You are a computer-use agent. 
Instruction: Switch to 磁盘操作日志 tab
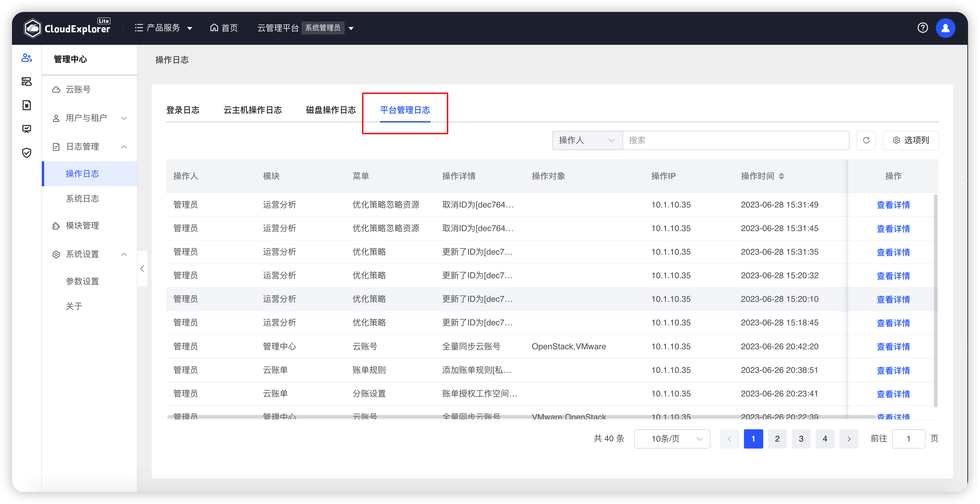pyautogui.click(x=331, y=110)
